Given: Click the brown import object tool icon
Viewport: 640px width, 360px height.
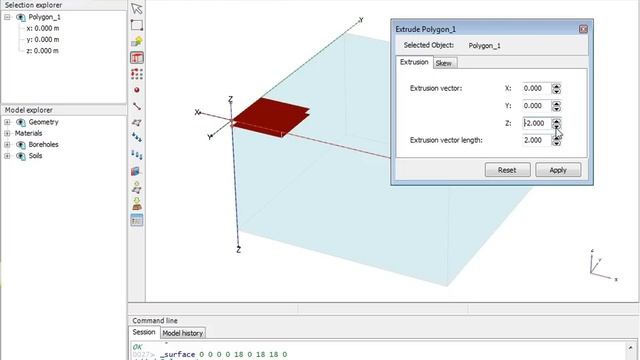Looking at the screenshot, I should [137, 203].
